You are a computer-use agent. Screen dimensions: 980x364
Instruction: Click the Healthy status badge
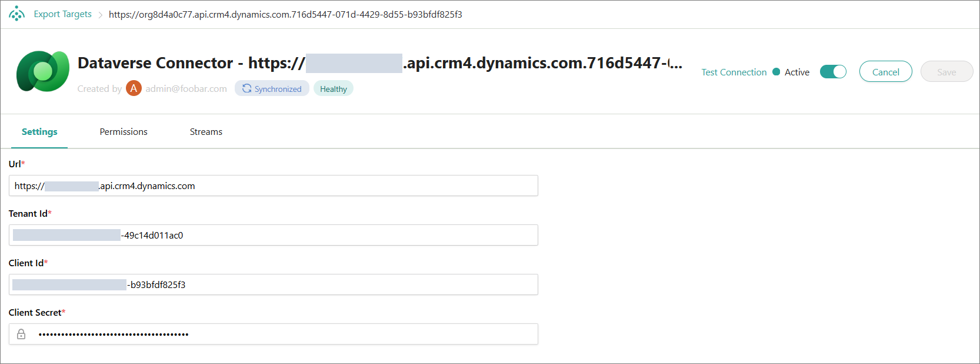pos(334,88)
